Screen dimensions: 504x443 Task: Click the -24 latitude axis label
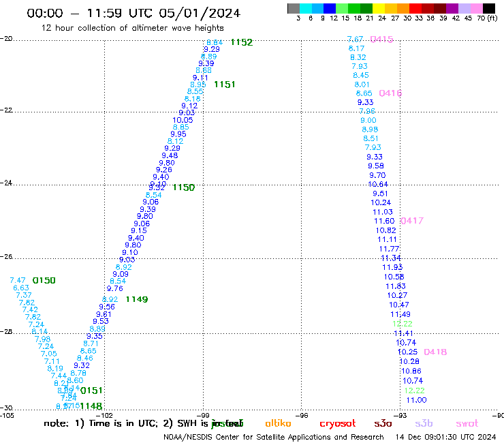pos(6,183)
